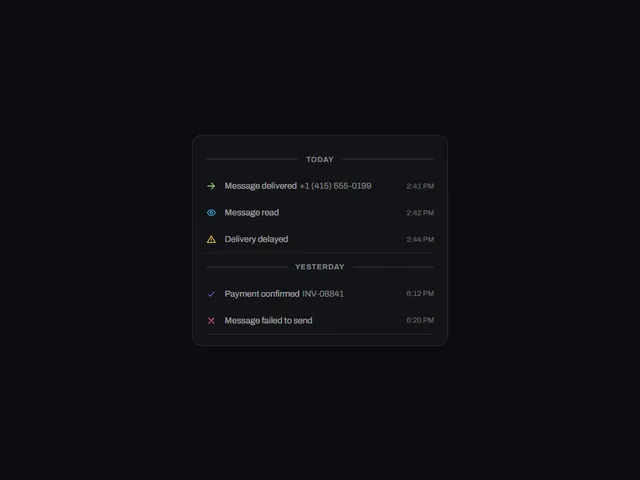Click the TODAY section header
Screen dimensions: 640x480
[320, 159]
